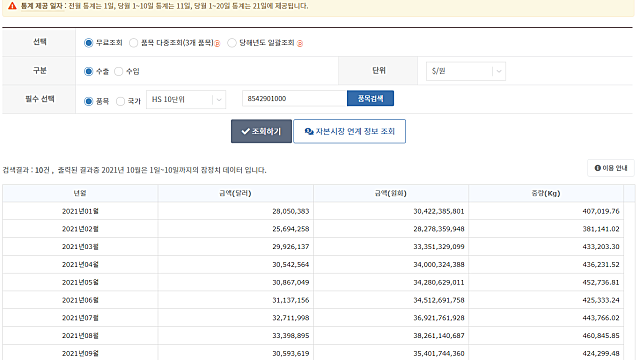Viewport: 640px width, 360px height.
Task: Click the 조회하기 button
Action: [x=261, y=131]
